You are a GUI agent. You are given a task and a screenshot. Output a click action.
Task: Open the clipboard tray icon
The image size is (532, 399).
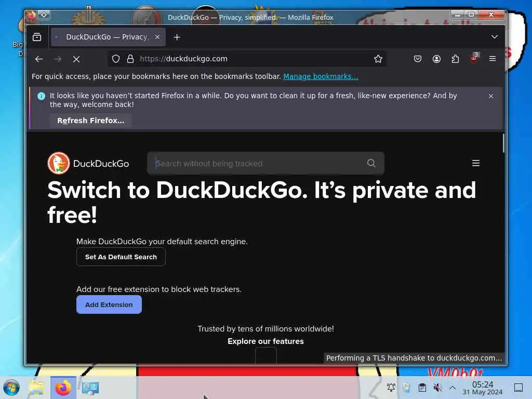tap(422, 387)
